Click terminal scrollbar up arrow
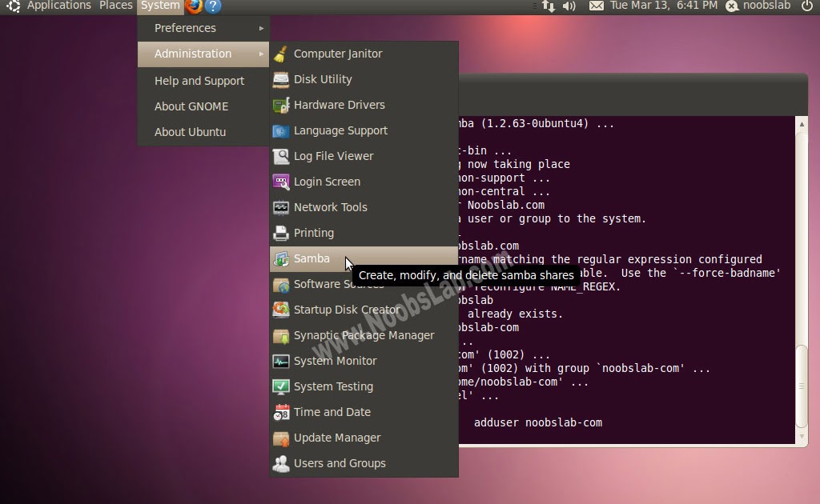 tap(802, 124)
